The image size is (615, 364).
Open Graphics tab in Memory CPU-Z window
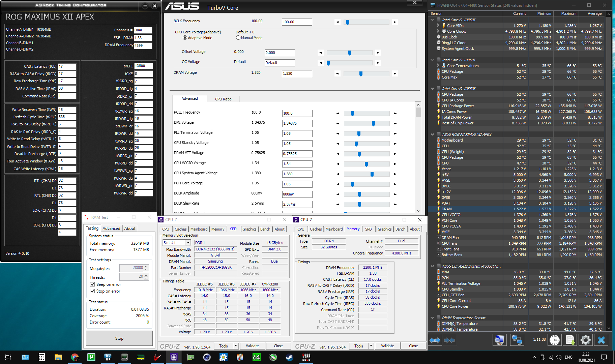coord(384,229)
